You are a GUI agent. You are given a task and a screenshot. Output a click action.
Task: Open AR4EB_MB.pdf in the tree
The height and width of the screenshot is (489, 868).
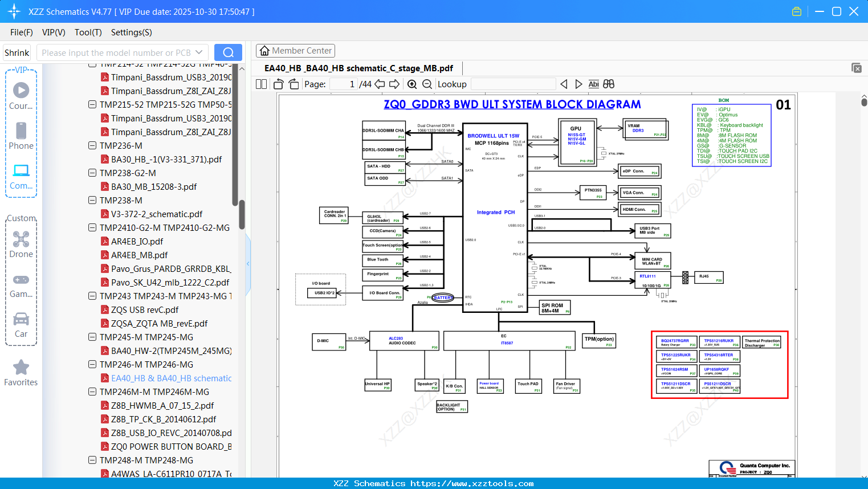point(139,255)
